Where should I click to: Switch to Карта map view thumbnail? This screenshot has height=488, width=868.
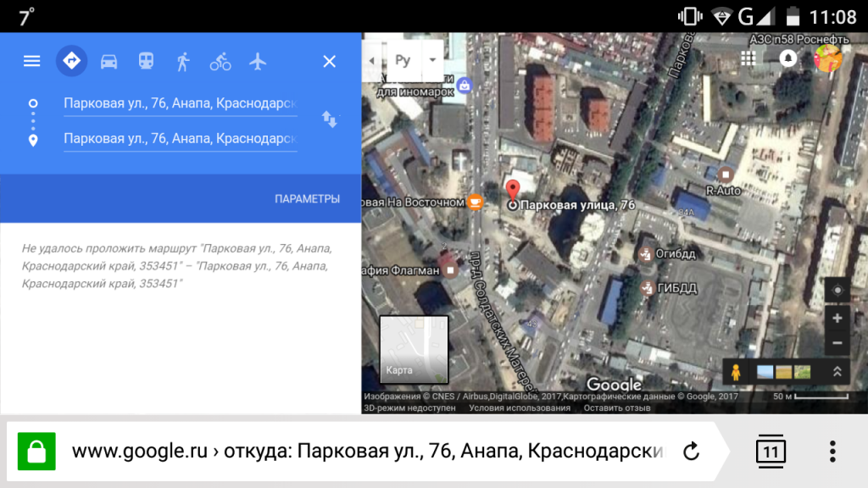[x=414, y=350]
